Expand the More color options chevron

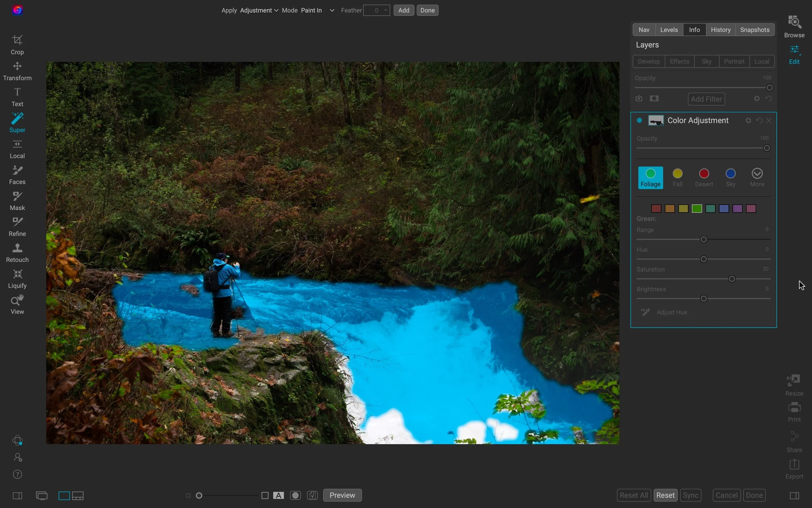point(757,174)
